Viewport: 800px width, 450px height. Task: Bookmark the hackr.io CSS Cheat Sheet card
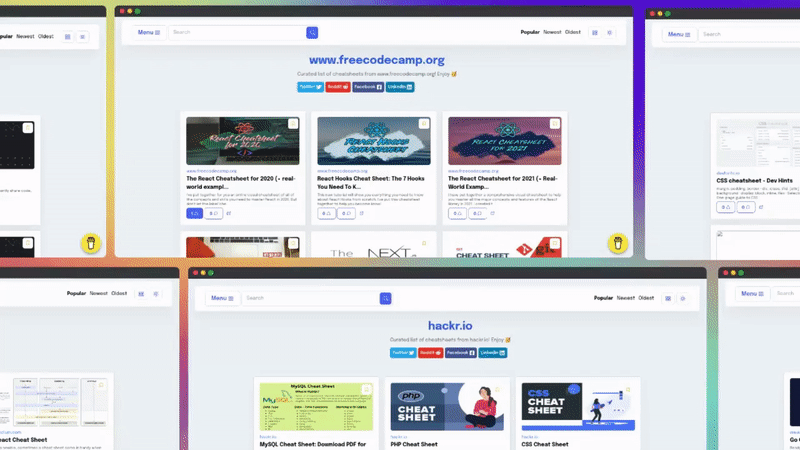coord(628,389)
